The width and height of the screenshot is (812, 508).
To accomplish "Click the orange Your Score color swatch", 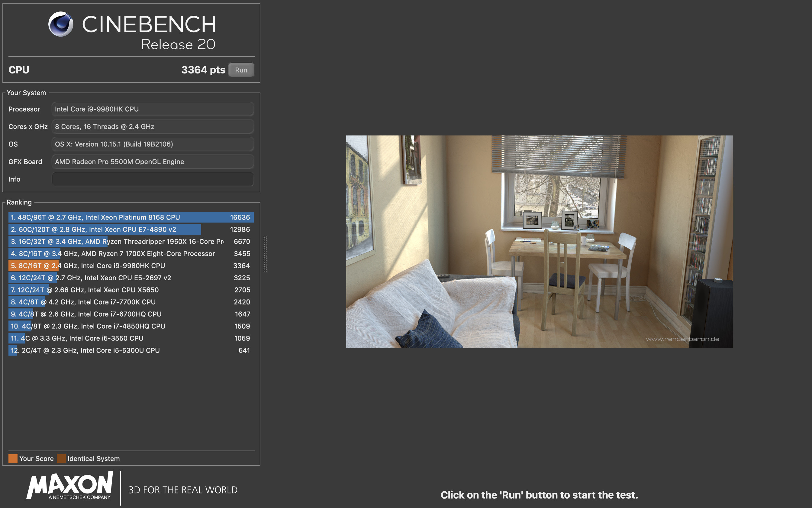I will (13, 458).
